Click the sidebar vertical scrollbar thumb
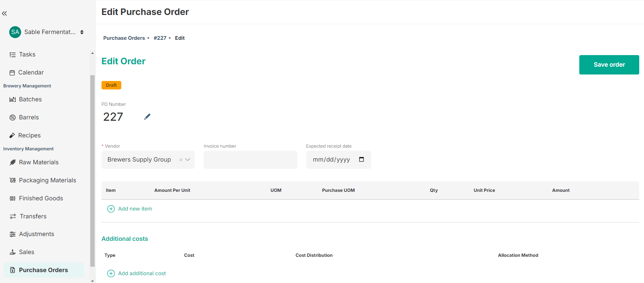 [x=92, y=171]
